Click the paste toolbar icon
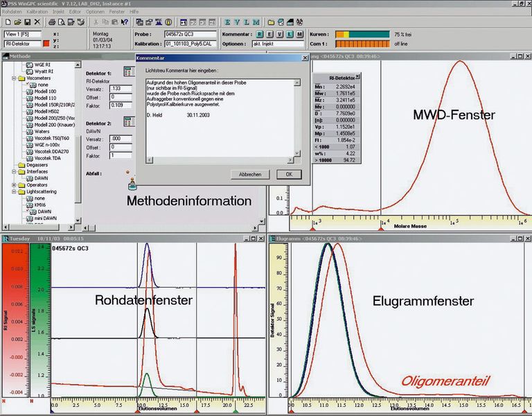Image resolution: width=532 pixels, height=416 pixels. [x=115, y=22]
